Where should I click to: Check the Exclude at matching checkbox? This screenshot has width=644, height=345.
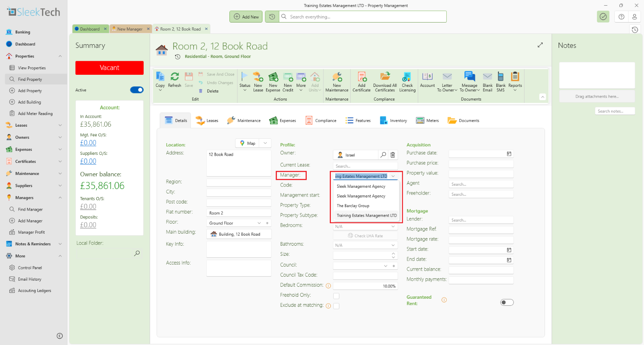click(336, 306)
